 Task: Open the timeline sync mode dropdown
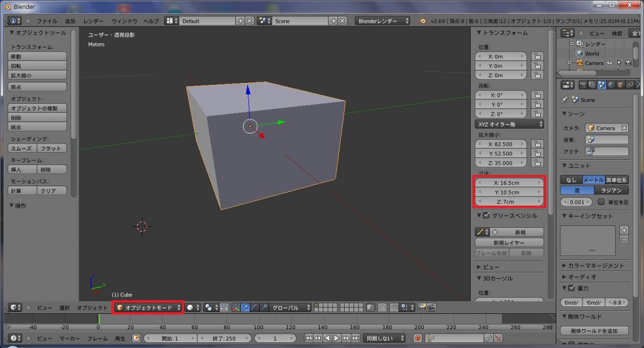coord(384,338)
